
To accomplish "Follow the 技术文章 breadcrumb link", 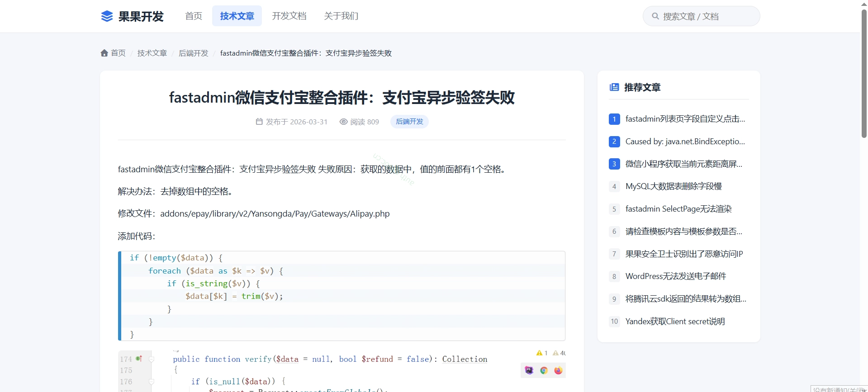I will coord(152,53).
